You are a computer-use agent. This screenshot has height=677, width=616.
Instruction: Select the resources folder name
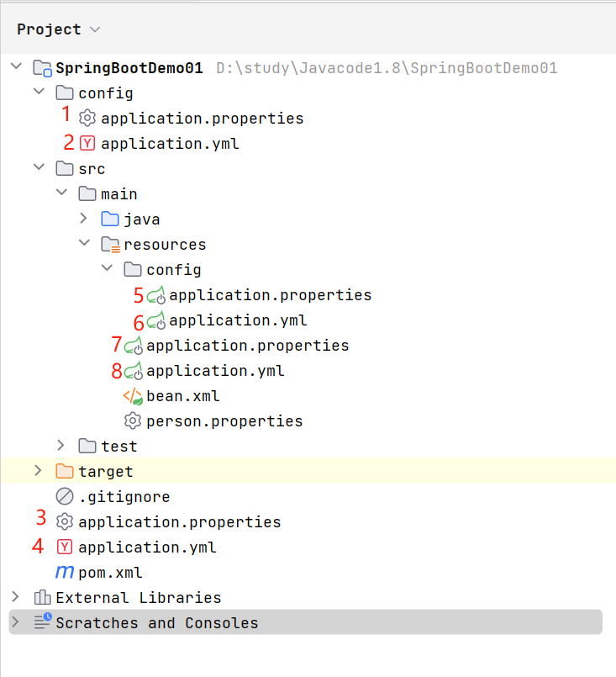[165, 245]
